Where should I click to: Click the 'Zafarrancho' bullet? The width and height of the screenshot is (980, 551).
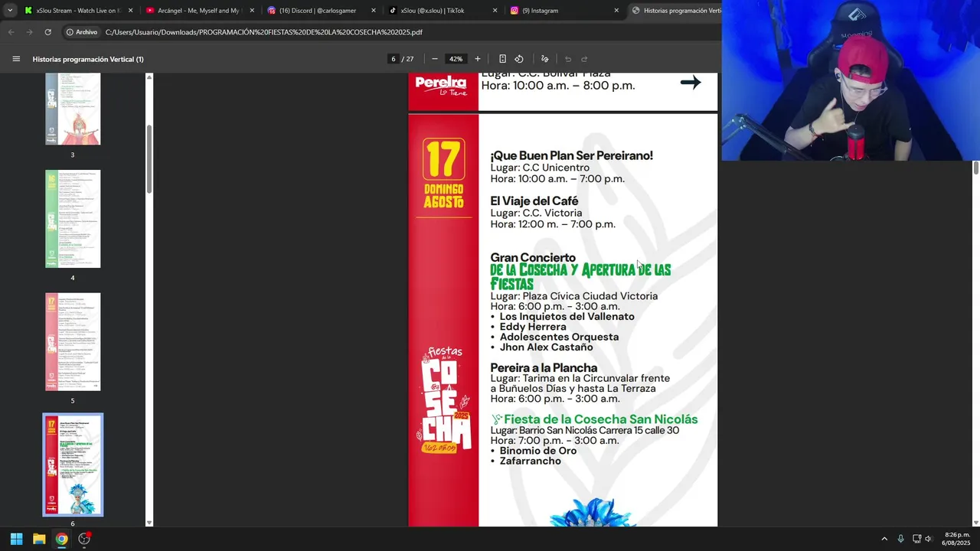tap(530, 461)
